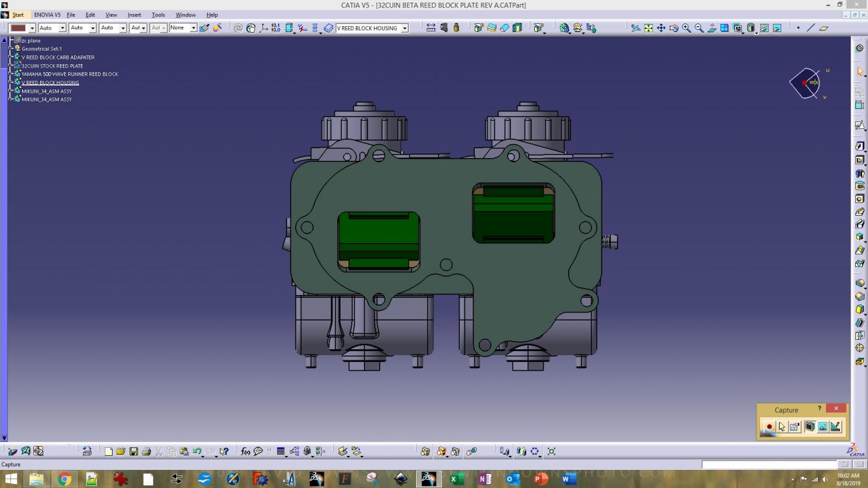This screenshot has height=488, width=868.
Task: Open Google Chrome from the taskbar
Action: coord(64,479)
